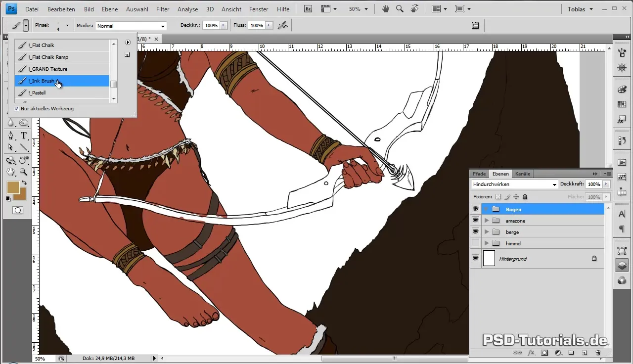Select the !_Flat Chalk preset
Image resolution: width=633 pixels, height=364 pixels.
62,45
